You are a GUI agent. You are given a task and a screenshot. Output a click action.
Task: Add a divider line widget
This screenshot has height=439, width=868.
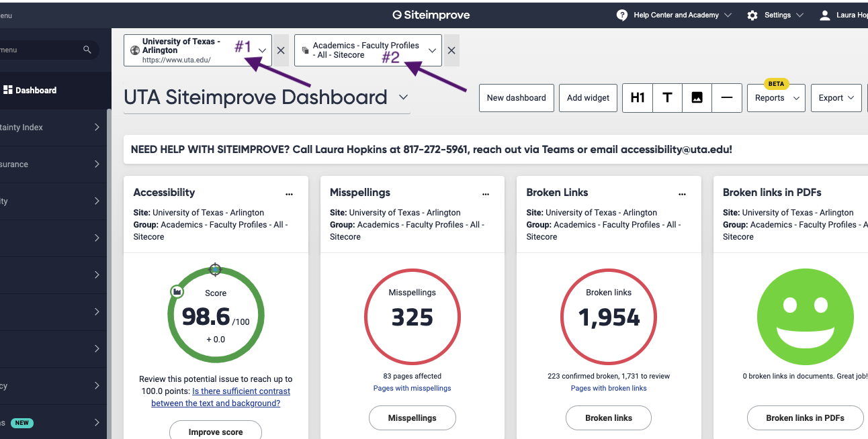(726, 97)
